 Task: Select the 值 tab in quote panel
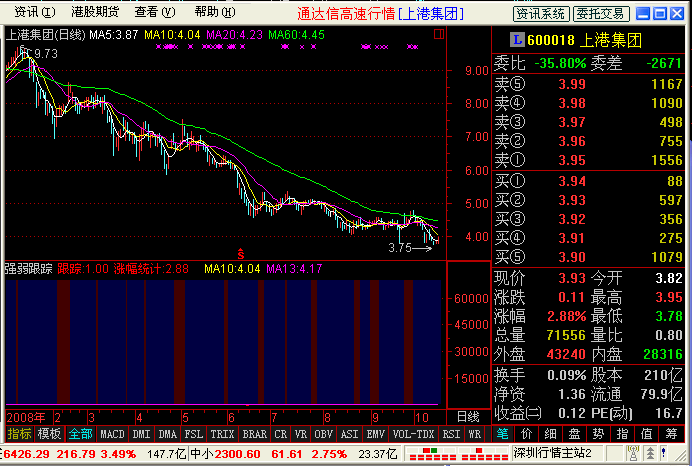pyautogui.click(x=646, y=434)
